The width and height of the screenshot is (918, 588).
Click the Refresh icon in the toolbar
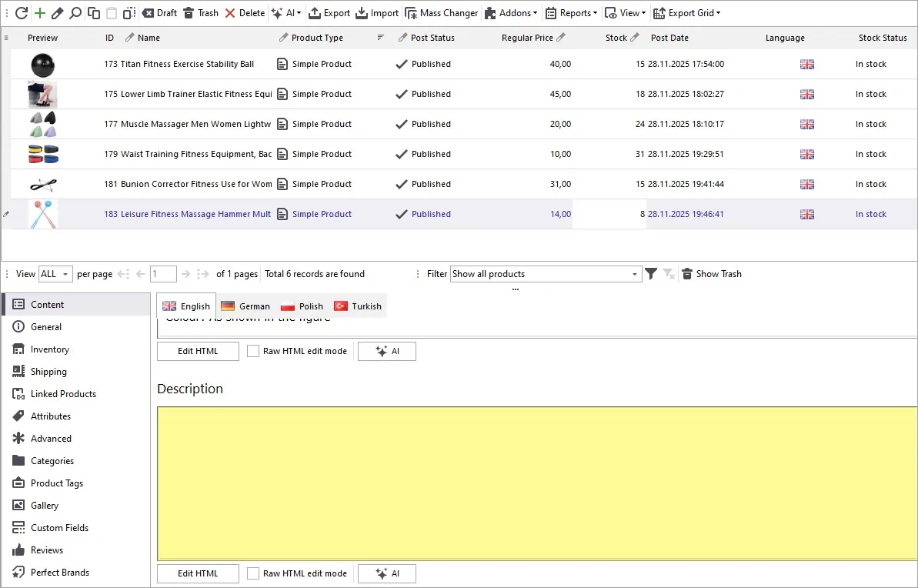click(23, 13)
